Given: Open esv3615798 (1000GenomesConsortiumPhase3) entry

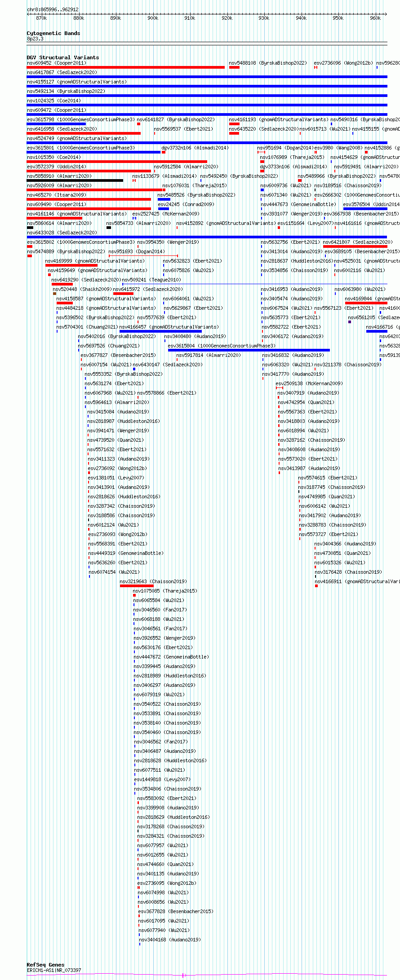Looking at the screenshot, I should 80,119.
